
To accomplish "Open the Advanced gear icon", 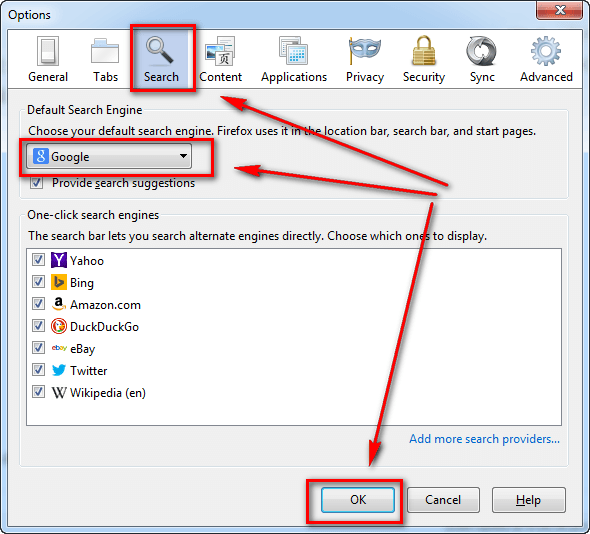I will [x=546, y=50].
